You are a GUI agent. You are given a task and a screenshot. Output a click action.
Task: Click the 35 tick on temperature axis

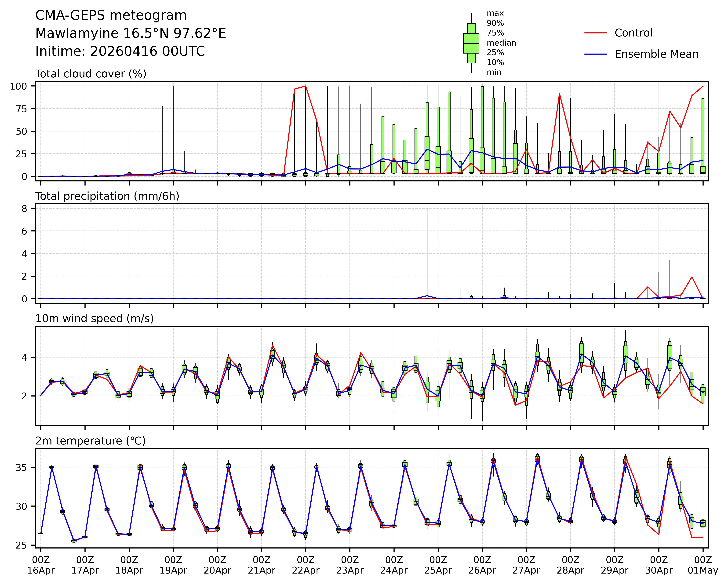pos(21,468)
